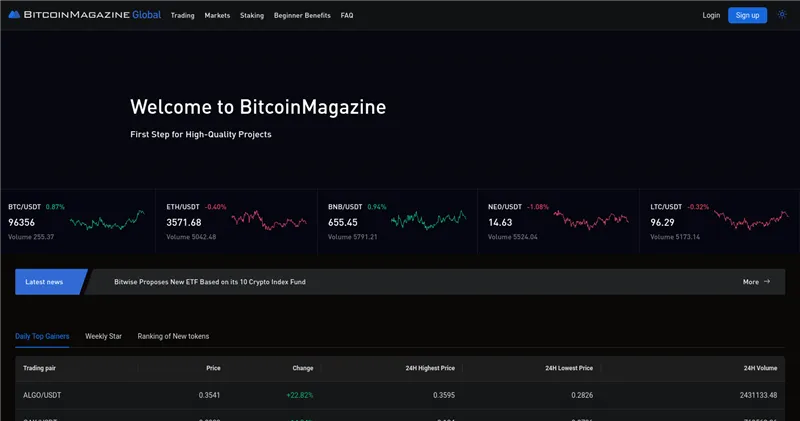Viewport: 800px width, 421px height.
Task: Click the BNB price 655.45
Action: click(343, 222)
